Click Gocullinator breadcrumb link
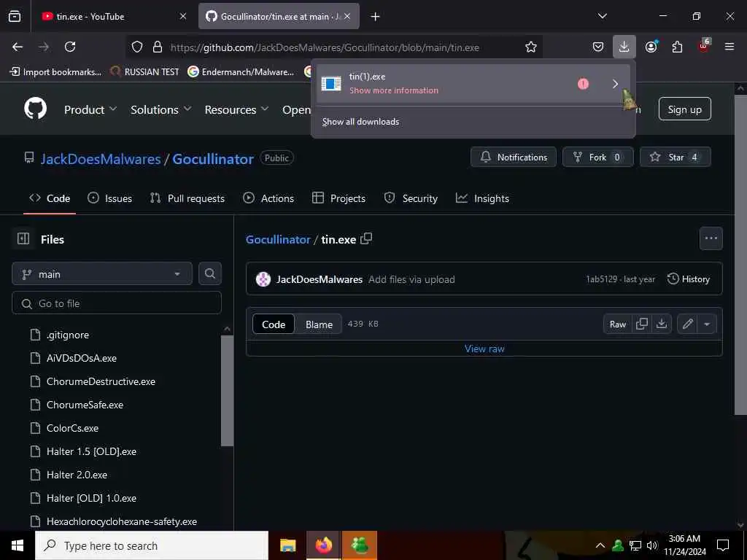Image resolution: width=747 pixels, height=560 pixels. [x=278, y=239]
